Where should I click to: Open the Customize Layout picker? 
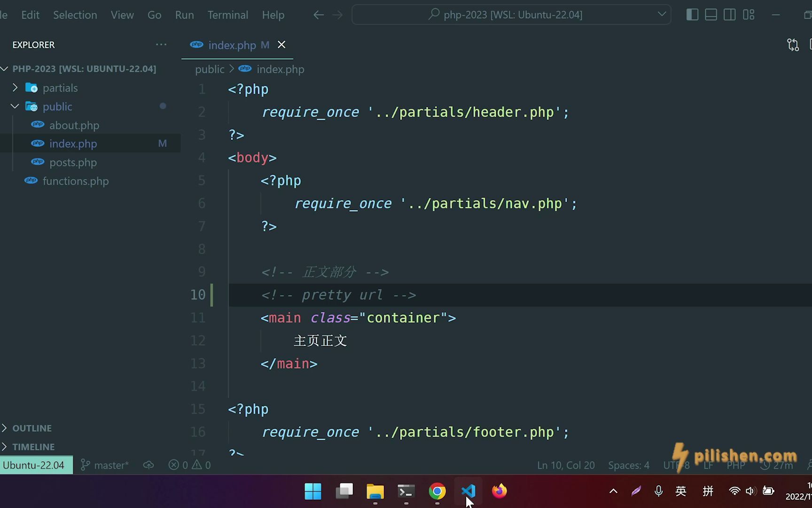click(x=748, y=15)
